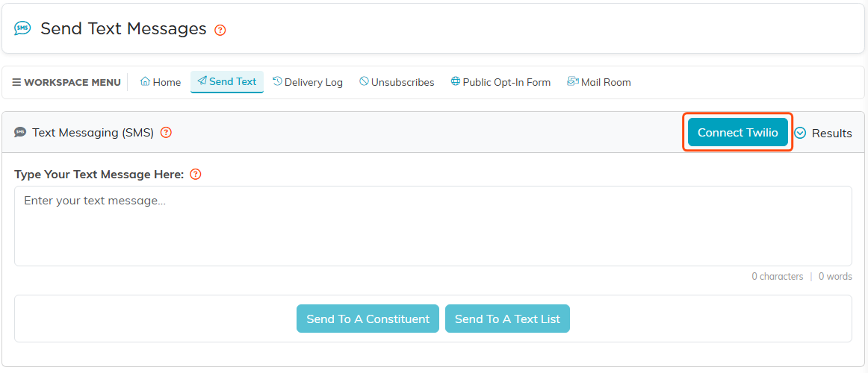Screen dimensions: 868x373
Task: Select the Send Text tab
Action: (x=227, y=82)
